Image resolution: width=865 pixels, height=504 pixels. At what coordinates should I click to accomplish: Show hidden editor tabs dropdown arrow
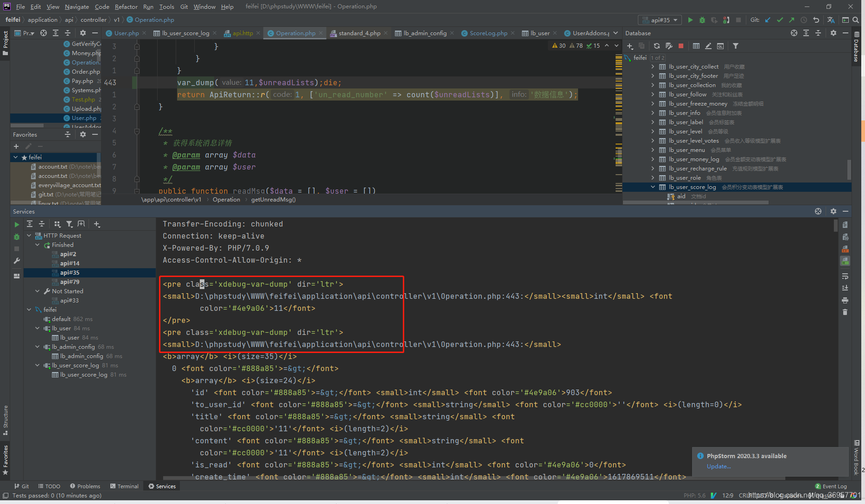pos(616,33)
